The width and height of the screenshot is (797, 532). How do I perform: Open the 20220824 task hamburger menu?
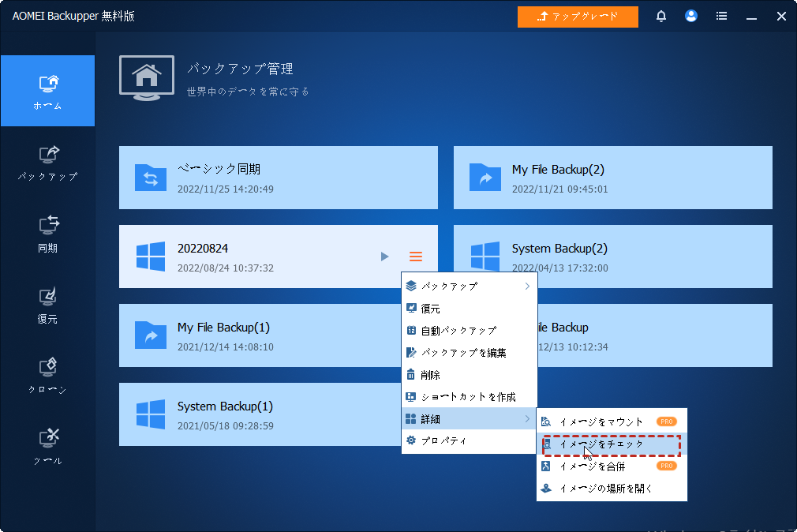point(416,257)
